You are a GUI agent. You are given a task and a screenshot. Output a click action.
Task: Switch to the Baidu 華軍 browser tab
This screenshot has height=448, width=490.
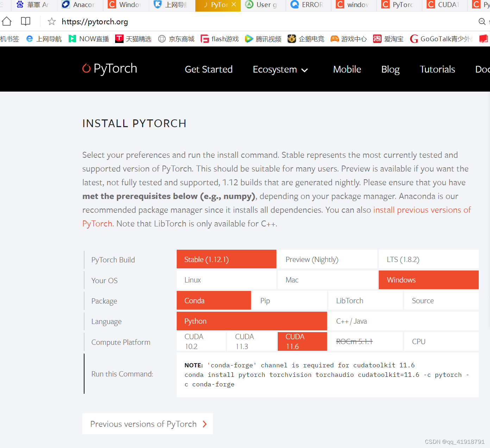34,5
